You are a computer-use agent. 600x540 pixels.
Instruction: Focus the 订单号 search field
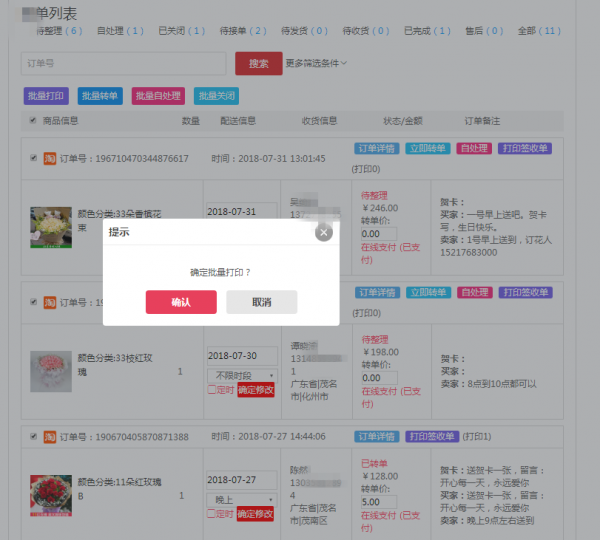pyautogui.click(x=123, y=64)
